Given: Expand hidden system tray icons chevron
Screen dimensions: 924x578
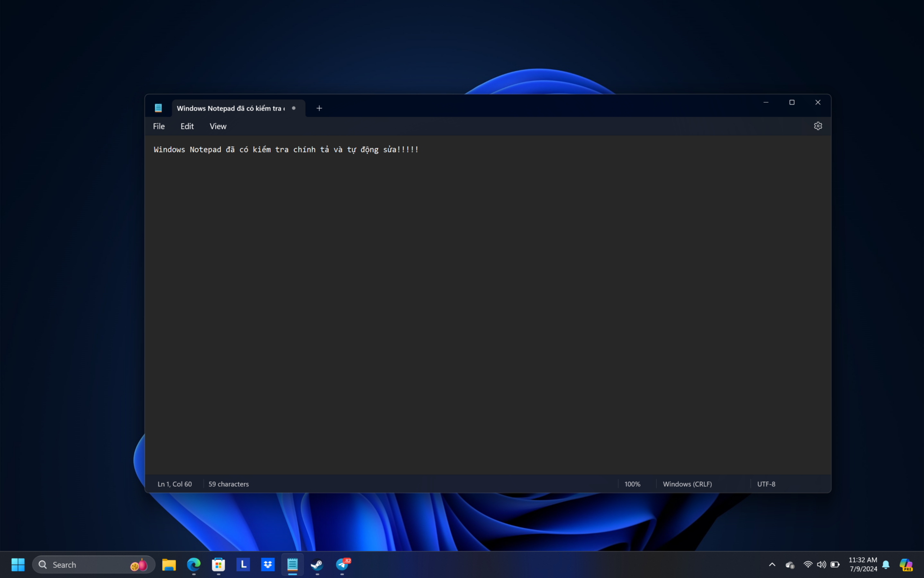Looking at the screenshot, I should click(x=772, y=565).
